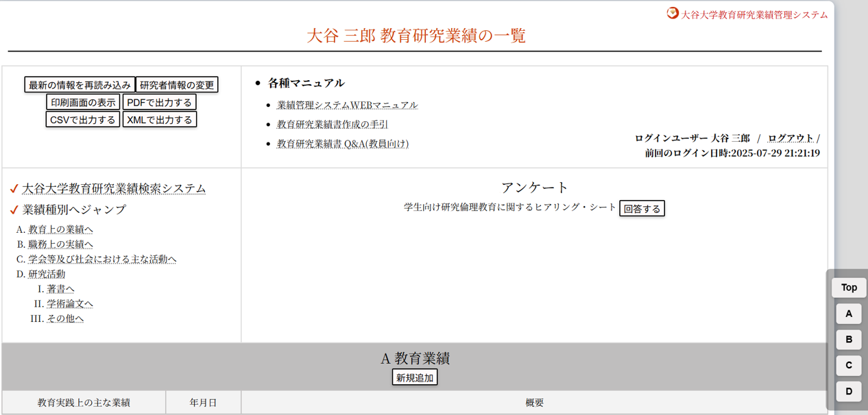Click the red checkmark beside 大谷大学教育研究業績検索システム

click(14, 189)
